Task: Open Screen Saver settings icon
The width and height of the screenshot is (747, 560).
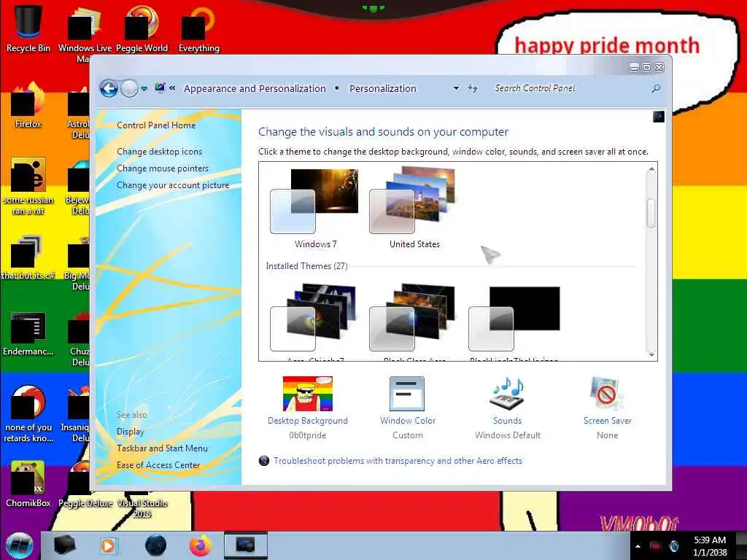Action: tap(607, 394)
